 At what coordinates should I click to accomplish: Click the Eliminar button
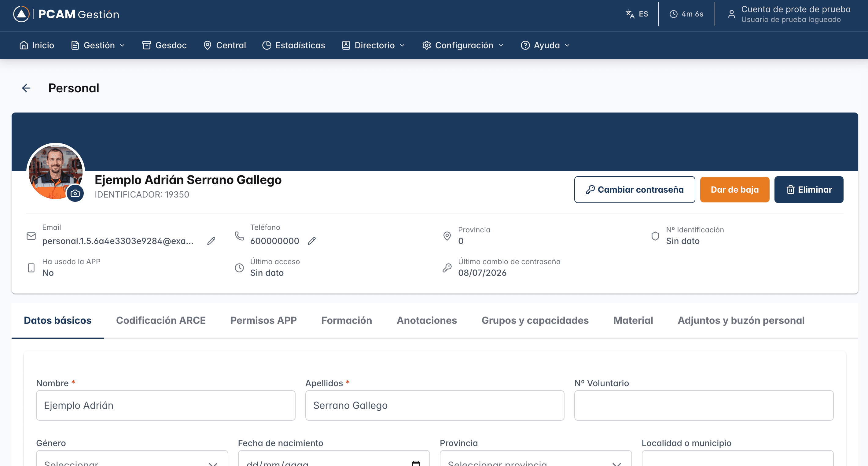pyautogui.click(x=809, y=190)
